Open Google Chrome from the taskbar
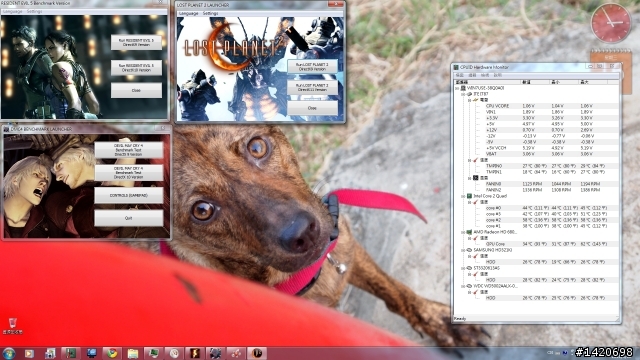The image size is (640, 360). tap(112, 353)
